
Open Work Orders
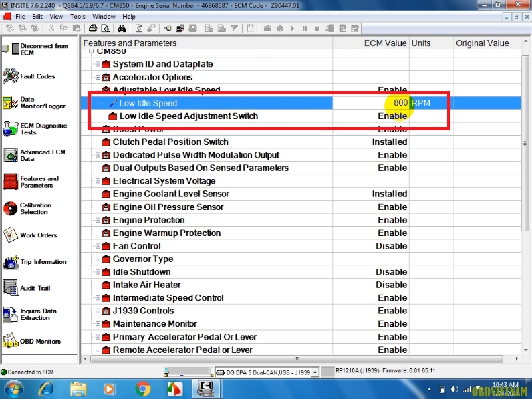pos(30,235)
